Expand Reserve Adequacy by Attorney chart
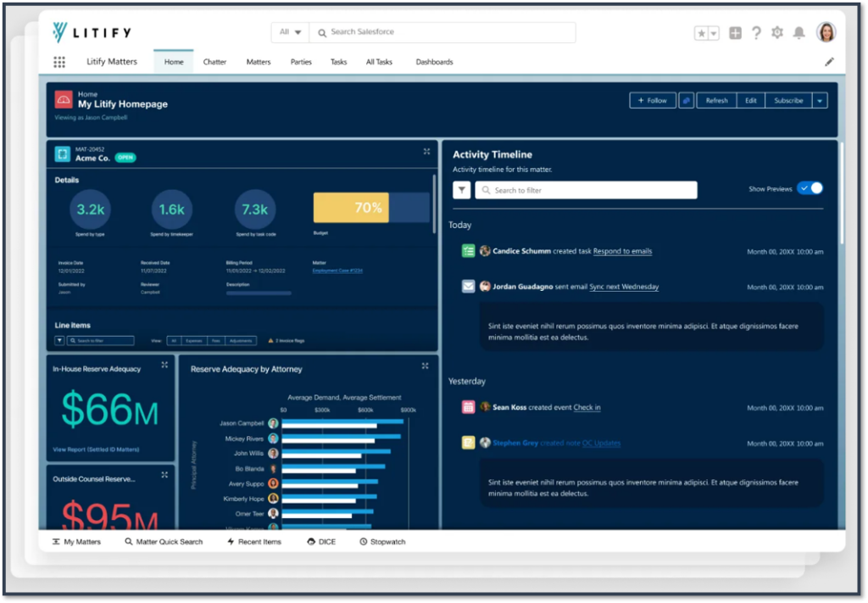Screen dimensions: 868x603 pyautogui.click(x=426, y=366)
